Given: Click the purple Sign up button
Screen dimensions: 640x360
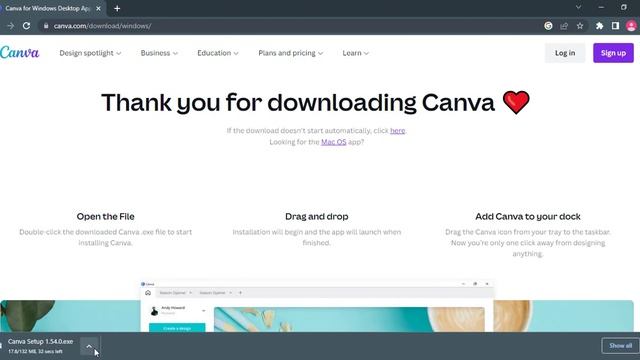Looking at the screenshot, I should (613, 53).
